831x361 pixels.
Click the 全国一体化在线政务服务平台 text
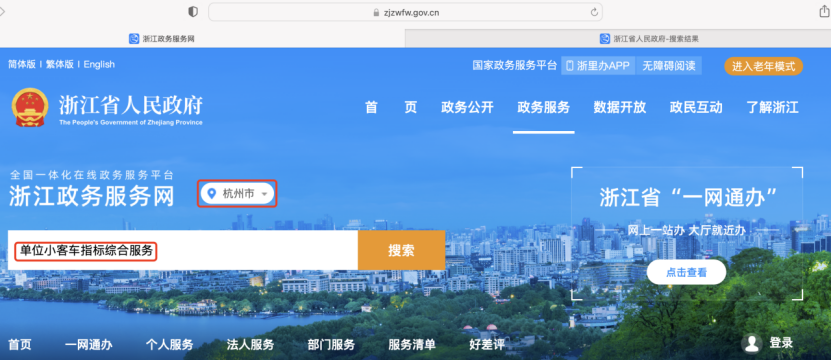click(x=91, y=175)
